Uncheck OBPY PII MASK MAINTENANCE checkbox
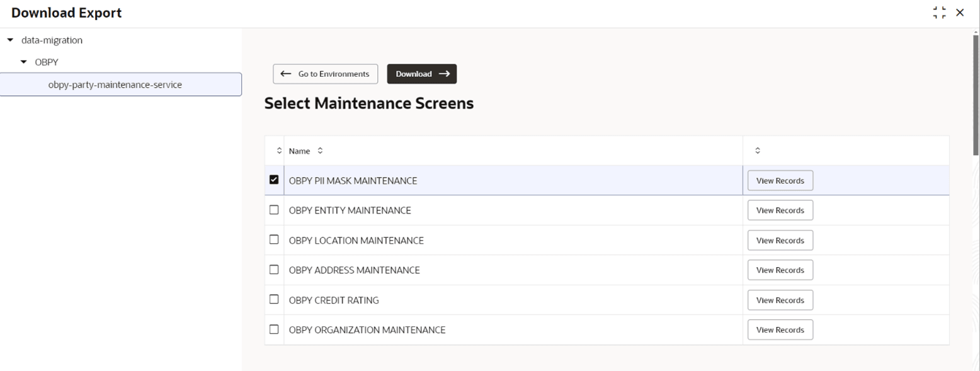 pyautogui.click(x=274, y=180)
